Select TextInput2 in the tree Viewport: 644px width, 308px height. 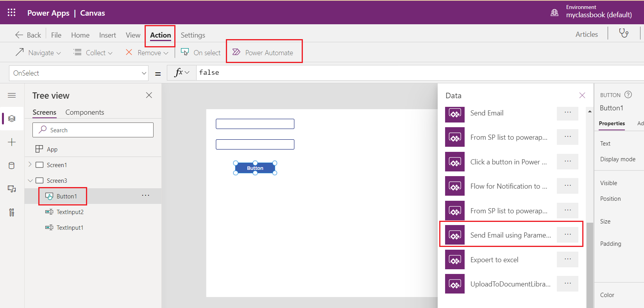tap(70, 212)
